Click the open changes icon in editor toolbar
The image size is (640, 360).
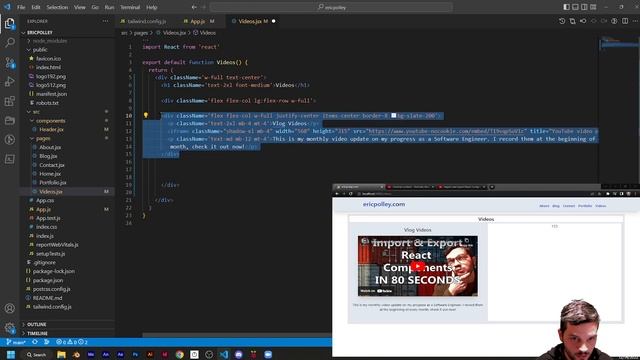click(573, 21)
